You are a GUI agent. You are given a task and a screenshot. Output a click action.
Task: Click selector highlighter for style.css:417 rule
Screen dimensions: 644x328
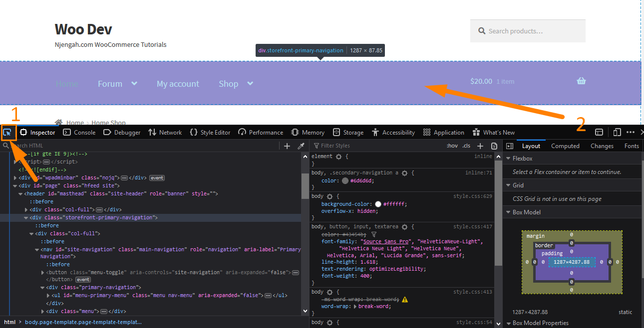(x=404, y=227)
